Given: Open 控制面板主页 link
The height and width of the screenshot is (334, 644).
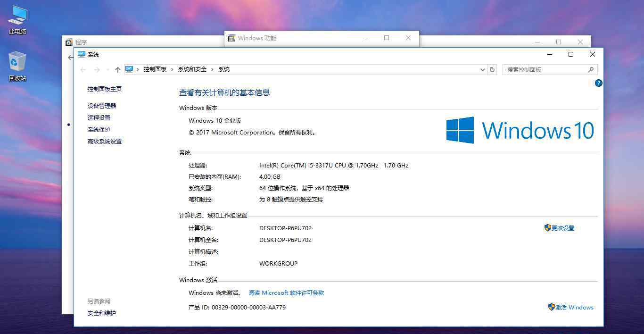Looking at the screenshot, I should (x=105, y=89).
